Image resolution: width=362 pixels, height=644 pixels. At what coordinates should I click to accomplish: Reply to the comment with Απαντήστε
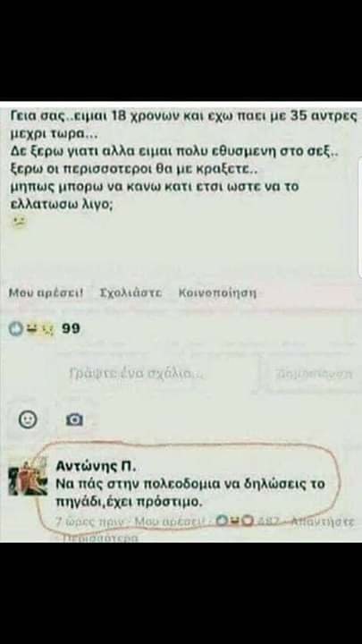coord(323,521)
